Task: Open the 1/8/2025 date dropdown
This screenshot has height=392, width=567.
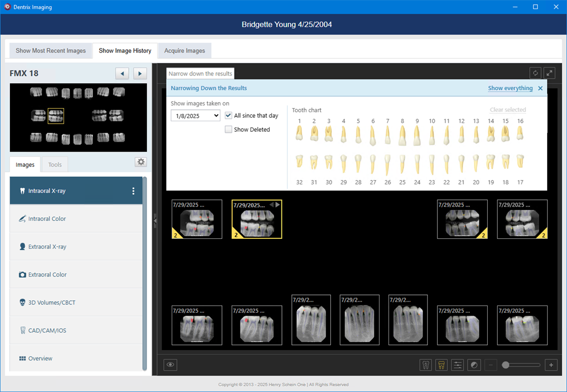Action: click(196, 115)
